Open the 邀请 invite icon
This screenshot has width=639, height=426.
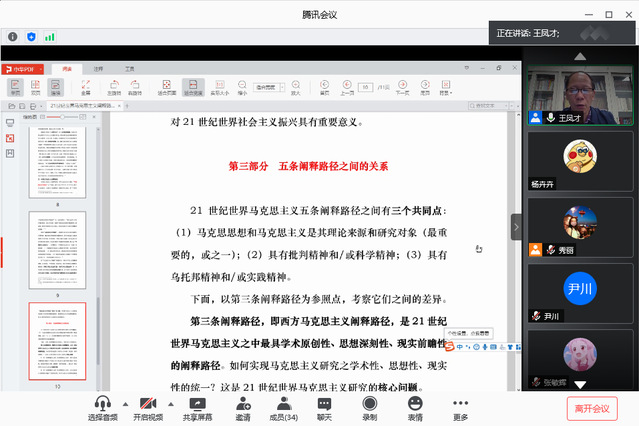[243, 403]
